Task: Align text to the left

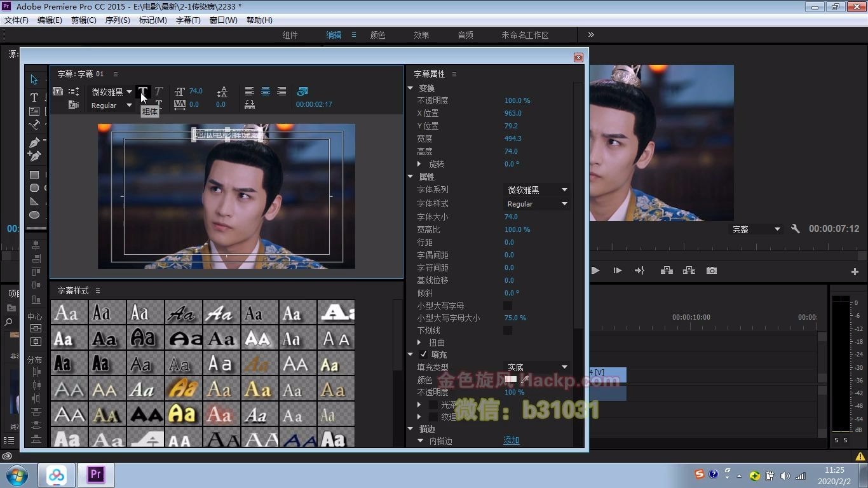Action: [250, 91]
